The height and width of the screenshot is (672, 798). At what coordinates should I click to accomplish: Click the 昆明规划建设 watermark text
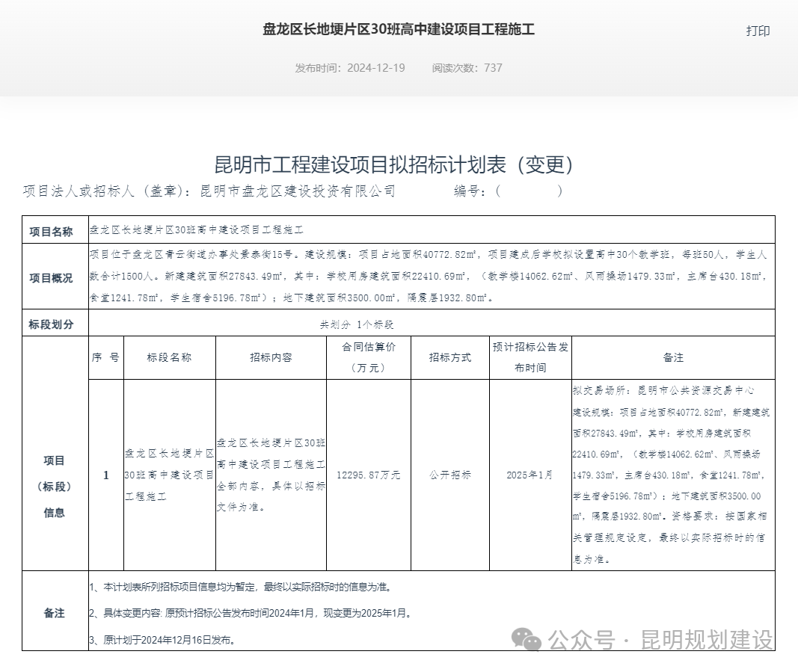706,640
